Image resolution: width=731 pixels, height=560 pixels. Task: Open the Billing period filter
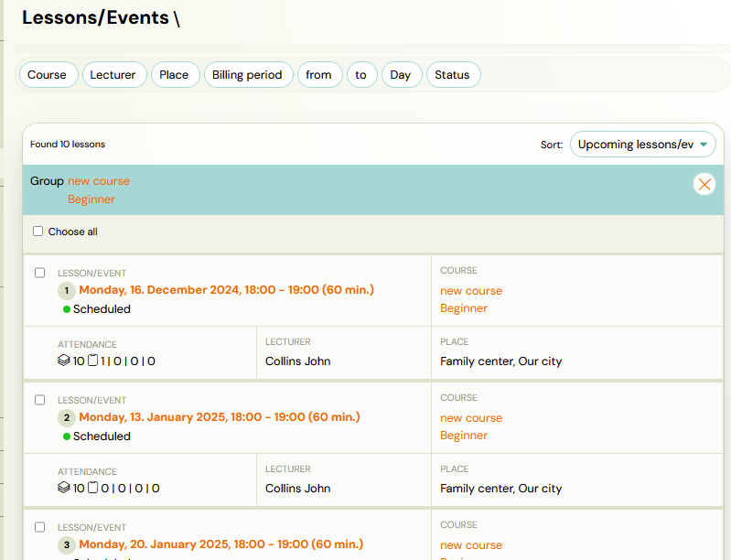247,75
